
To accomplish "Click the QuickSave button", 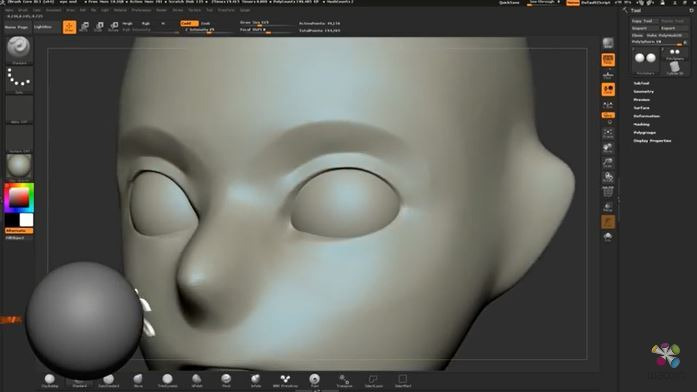I will click(x=509, y=3).
